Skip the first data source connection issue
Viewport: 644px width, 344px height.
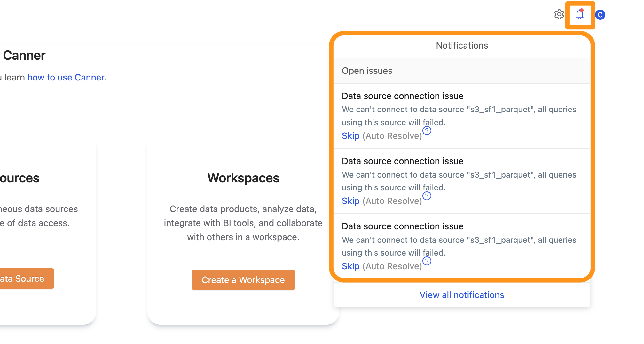(350, 136)
